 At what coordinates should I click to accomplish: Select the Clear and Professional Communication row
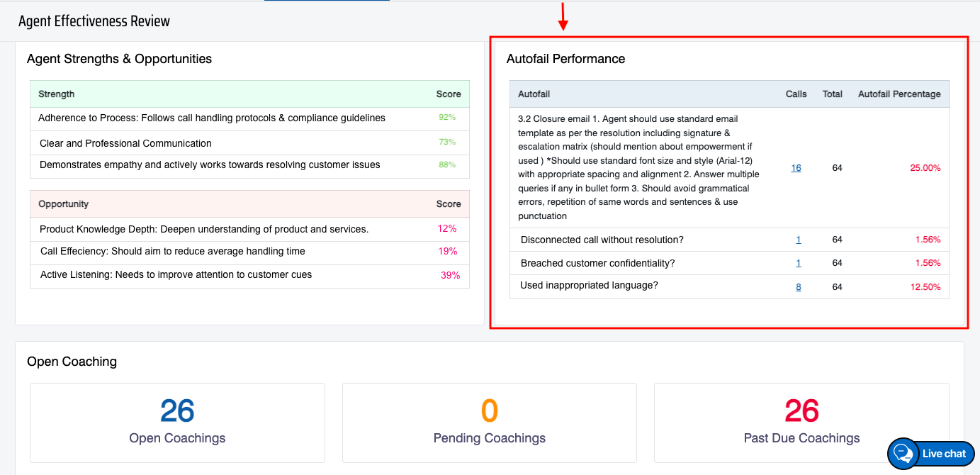coord(125,143)
